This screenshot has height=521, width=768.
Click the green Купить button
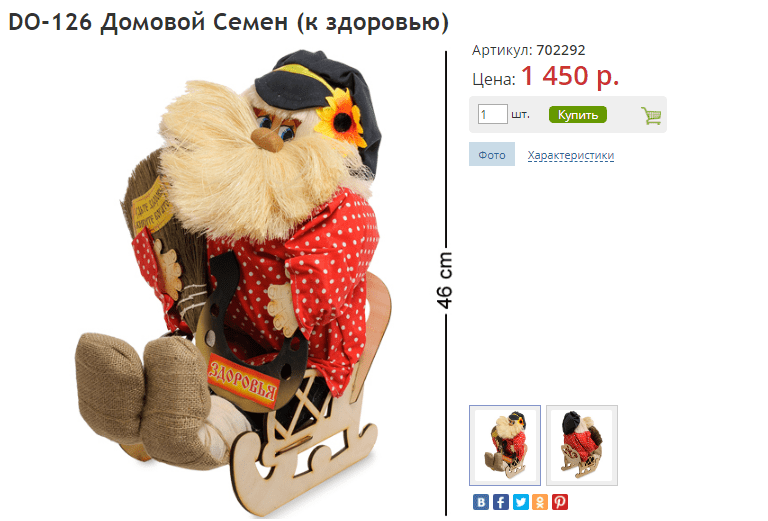[x=577, y=115]
